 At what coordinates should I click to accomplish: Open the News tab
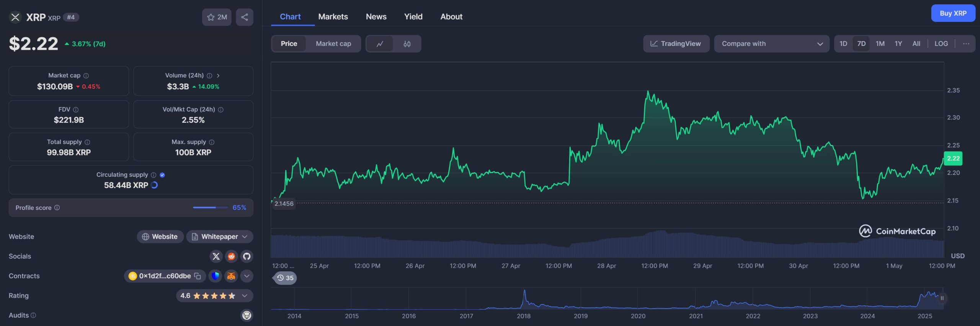[x=376, y=17]
